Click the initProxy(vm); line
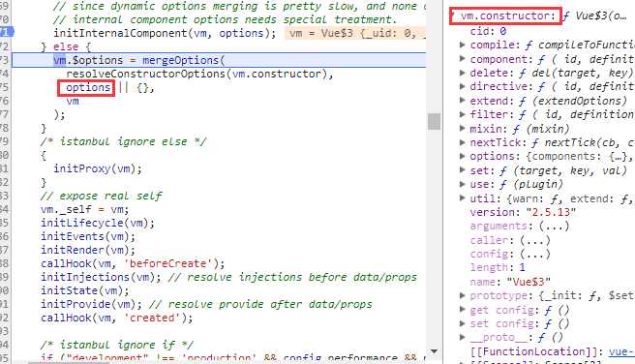635x364 pixels. 98,168
